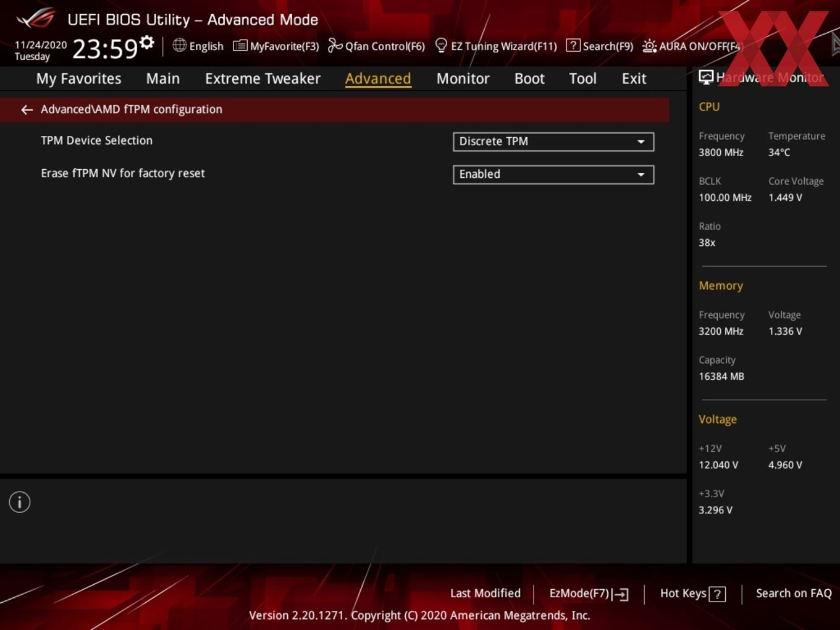Toggle AURA ON/OFF lighting
The height and width of the screenshot is (630, 840).
tap(691, 46)
